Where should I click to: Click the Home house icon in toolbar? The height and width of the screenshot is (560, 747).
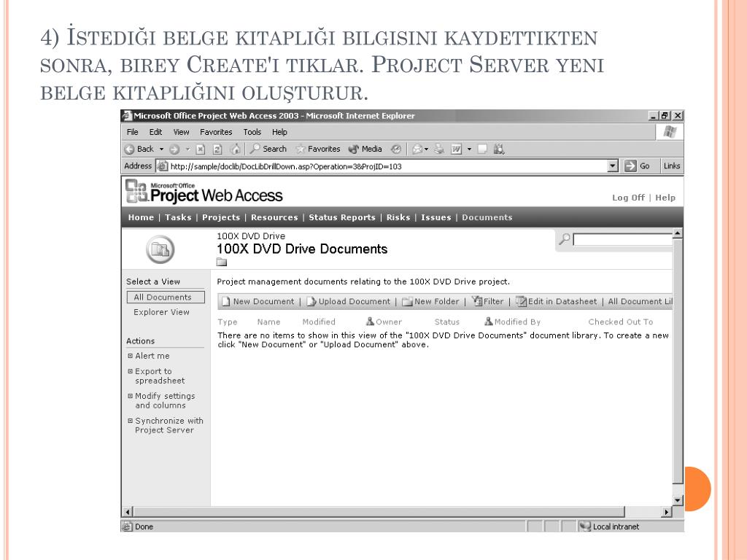coord(235,149)
